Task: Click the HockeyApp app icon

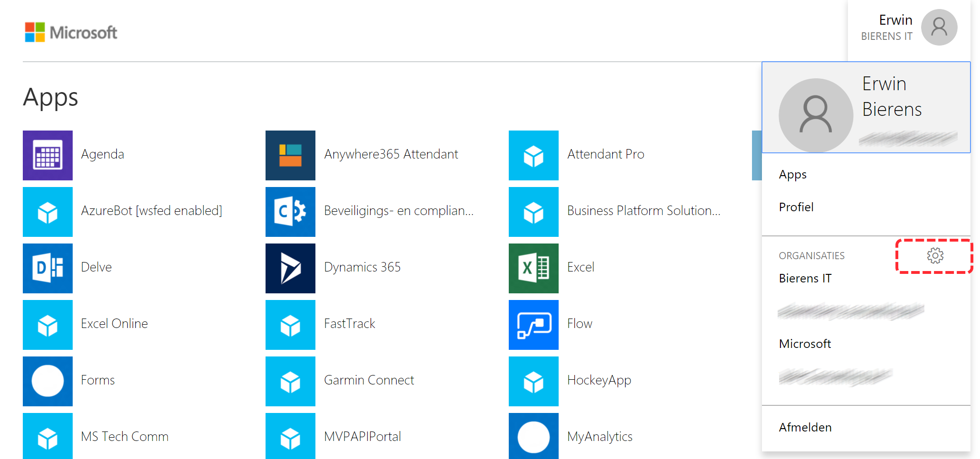Action: (x=533, y=381)
